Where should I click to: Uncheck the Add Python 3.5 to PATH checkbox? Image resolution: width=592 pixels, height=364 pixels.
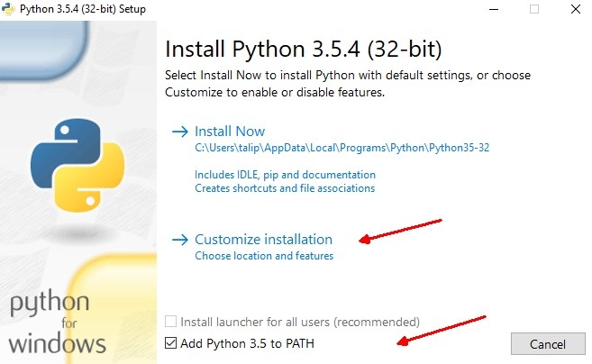171,343
